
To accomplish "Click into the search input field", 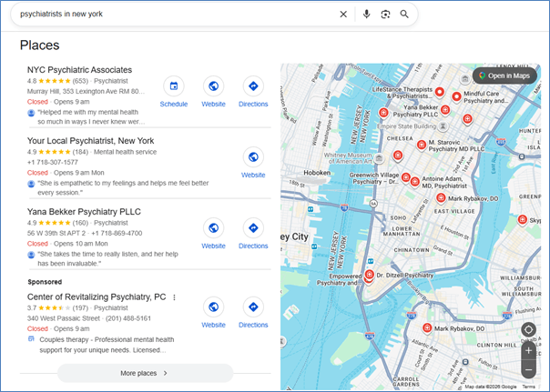I will [173, 15].
